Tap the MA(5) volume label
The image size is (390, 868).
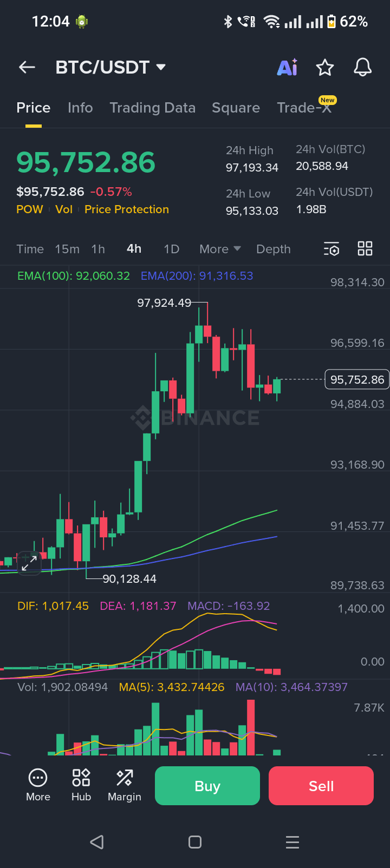[172, 687]
